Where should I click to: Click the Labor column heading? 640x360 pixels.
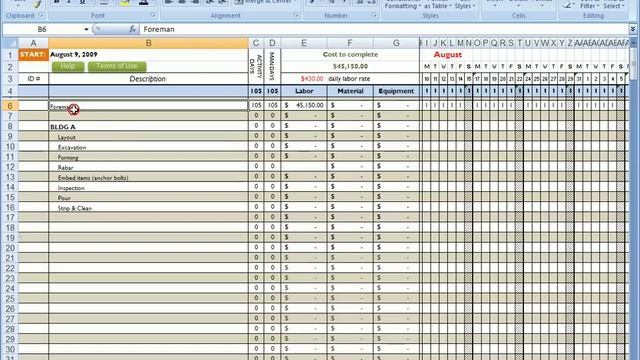(304, 91)
